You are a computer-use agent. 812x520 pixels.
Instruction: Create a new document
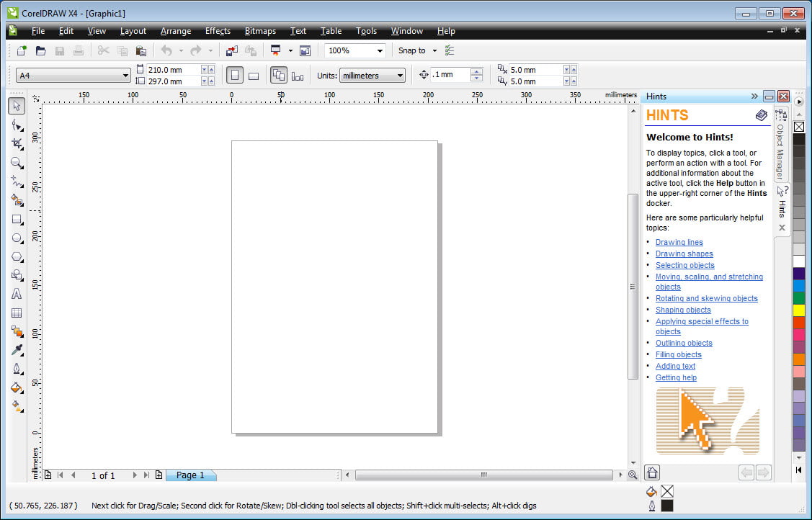[x=22, y=50]
